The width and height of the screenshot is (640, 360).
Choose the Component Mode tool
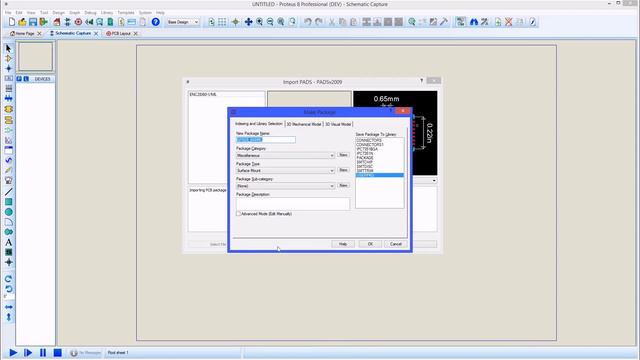(9, 58)
